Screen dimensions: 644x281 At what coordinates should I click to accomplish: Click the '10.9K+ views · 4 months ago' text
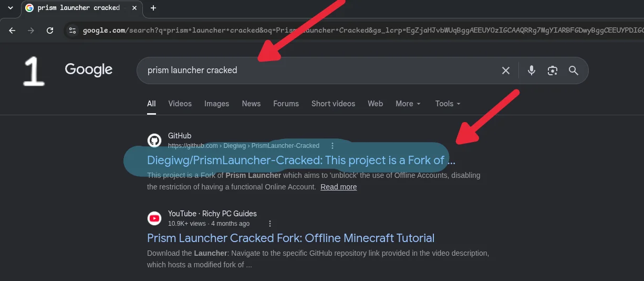(x=209, y=224)
